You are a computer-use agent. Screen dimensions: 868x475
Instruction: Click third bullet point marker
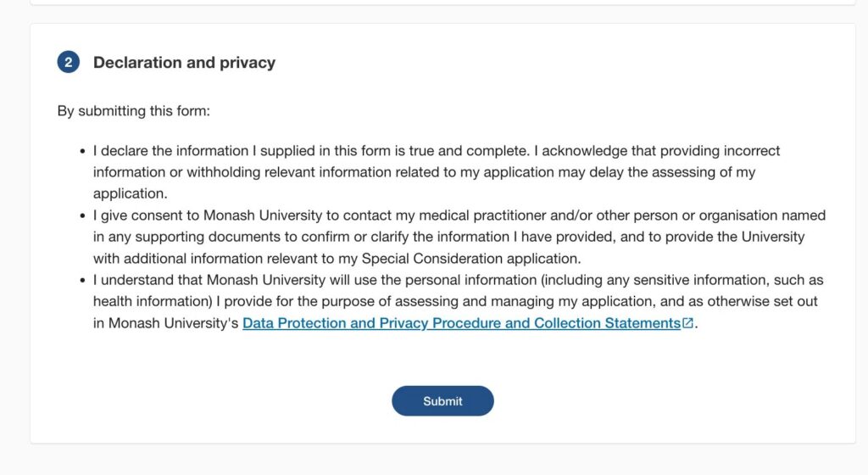[x=82, y=280]
